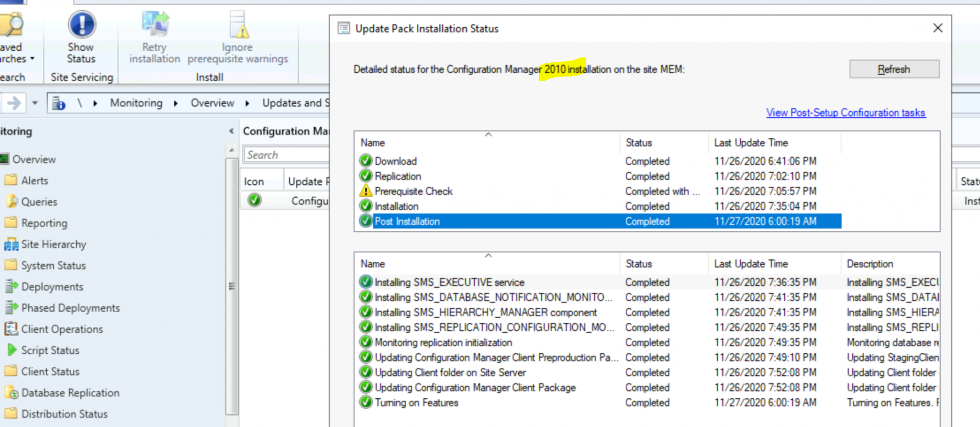The height and width of the screenshot is (427, 980).
Task: Select the Post Installation row
Action: (x=600, y=221)
